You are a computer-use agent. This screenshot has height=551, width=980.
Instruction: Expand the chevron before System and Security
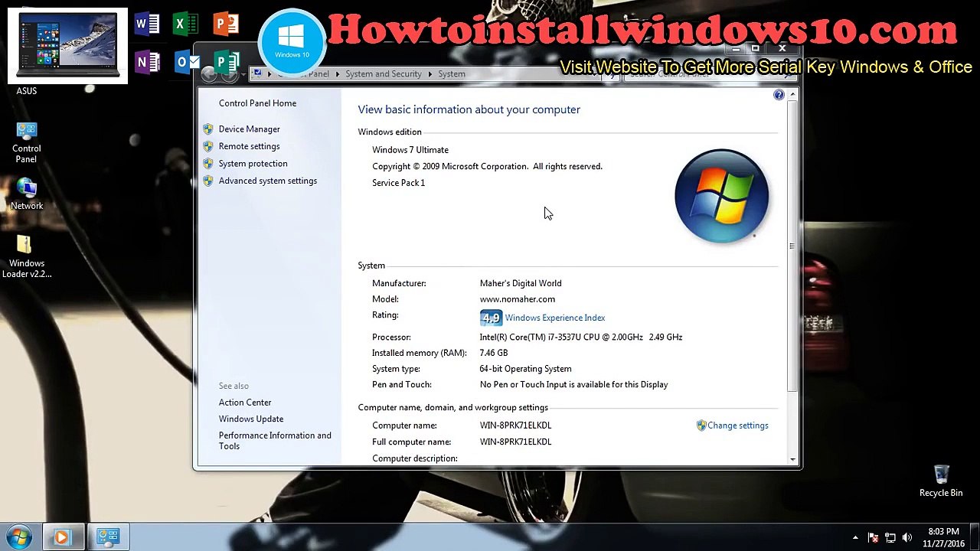click(337, 74)
